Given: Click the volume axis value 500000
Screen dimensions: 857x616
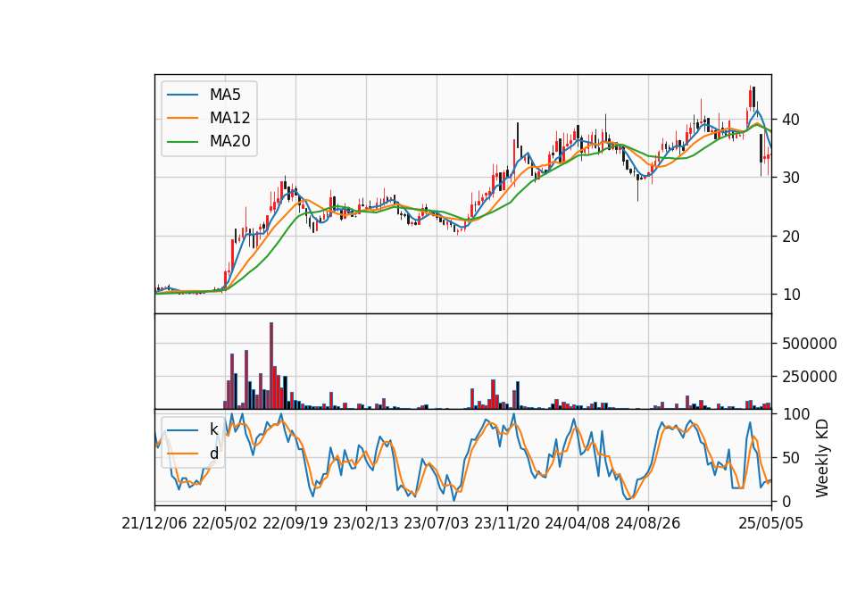Looking at the screenshot, I should tap(810, 344).
